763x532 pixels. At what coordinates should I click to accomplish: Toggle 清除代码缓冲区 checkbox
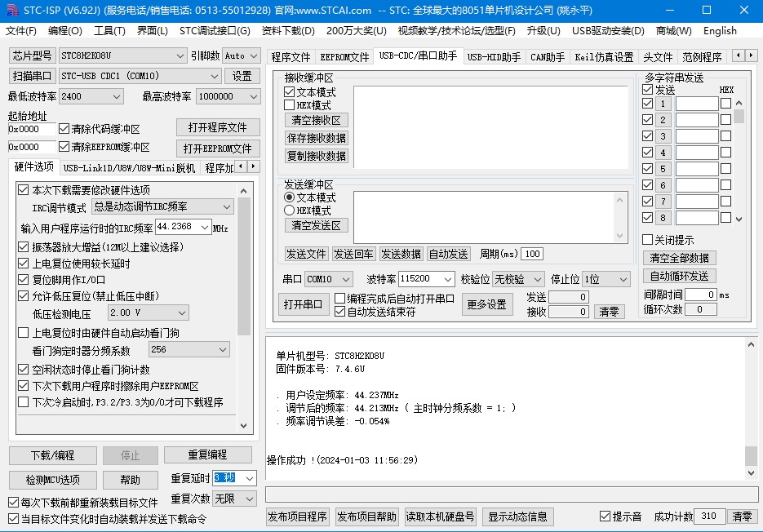click(x=64, y=129)
